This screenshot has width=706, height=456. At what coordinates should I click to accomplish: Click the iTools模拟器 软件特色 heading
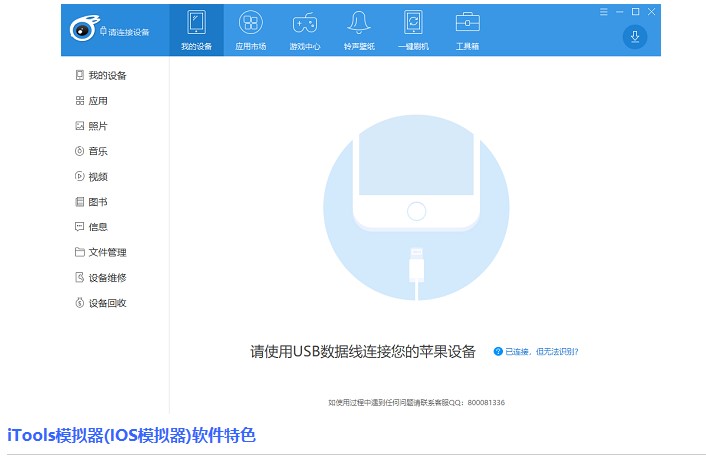coord(131,435)
